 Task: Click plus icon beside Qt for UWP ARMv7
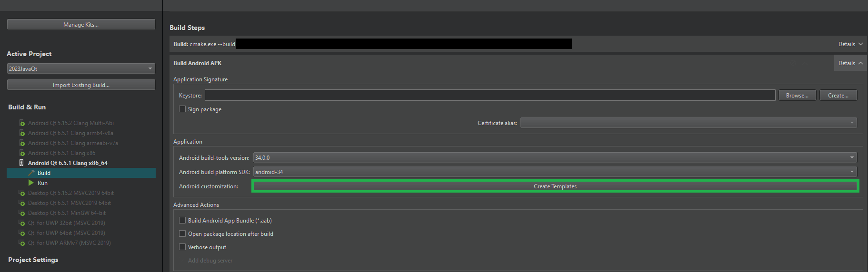click(x=22, y=243)
